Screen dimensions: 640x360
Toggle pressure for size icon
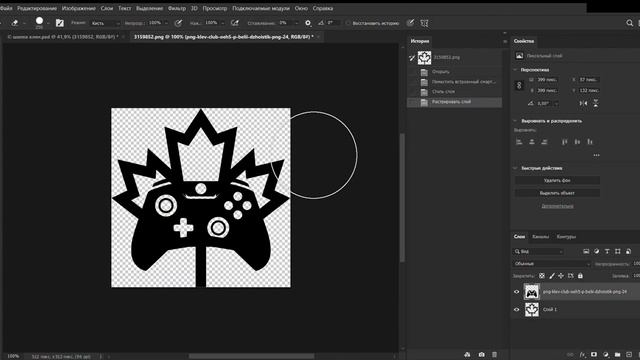point(410,23)
